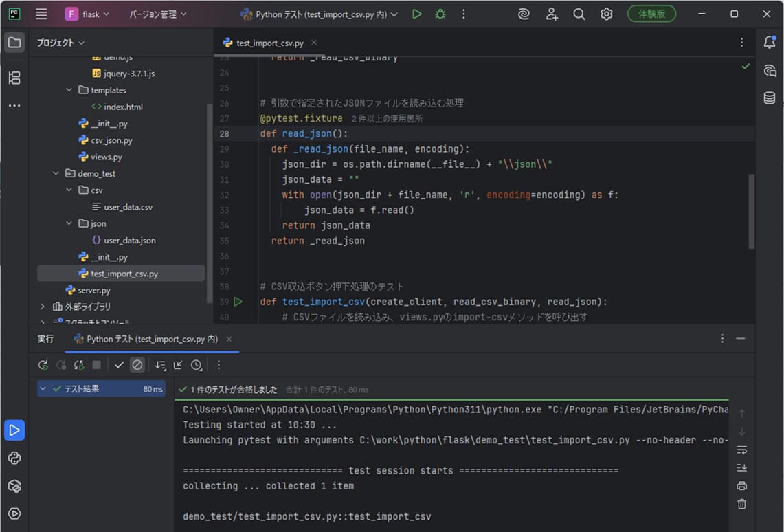
Task: Open the run configuration dropdown
Action: coord(320,14)
